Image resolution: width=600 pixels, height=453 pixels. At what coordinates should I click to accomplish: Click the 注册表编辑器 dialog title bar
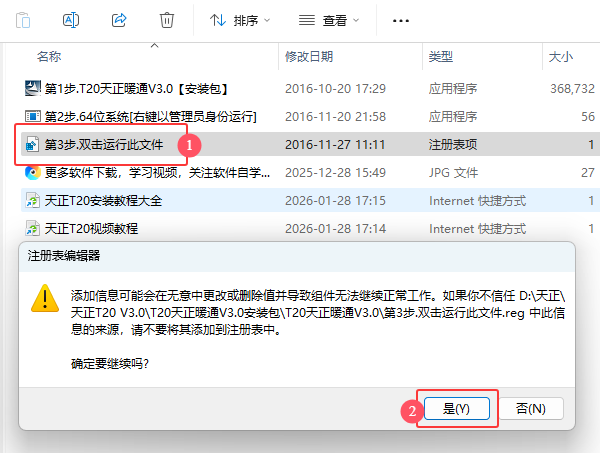pos(297,256)
